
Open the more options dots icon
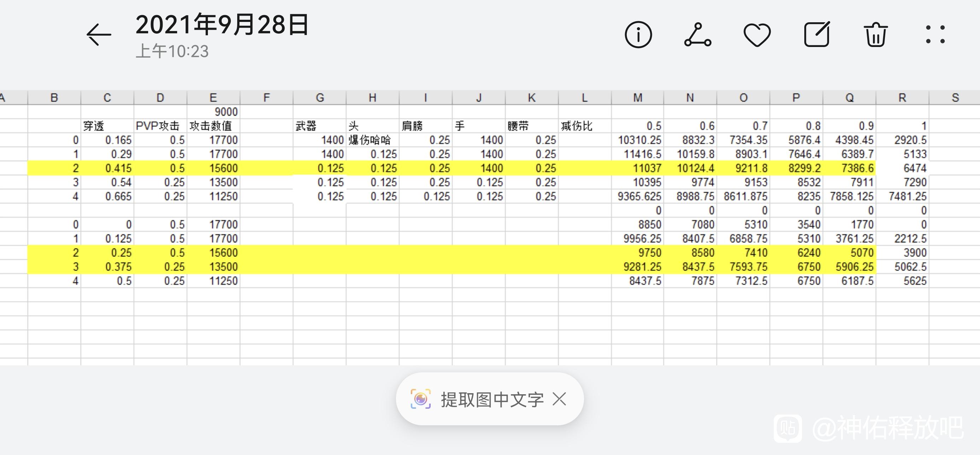pos(935,35)
